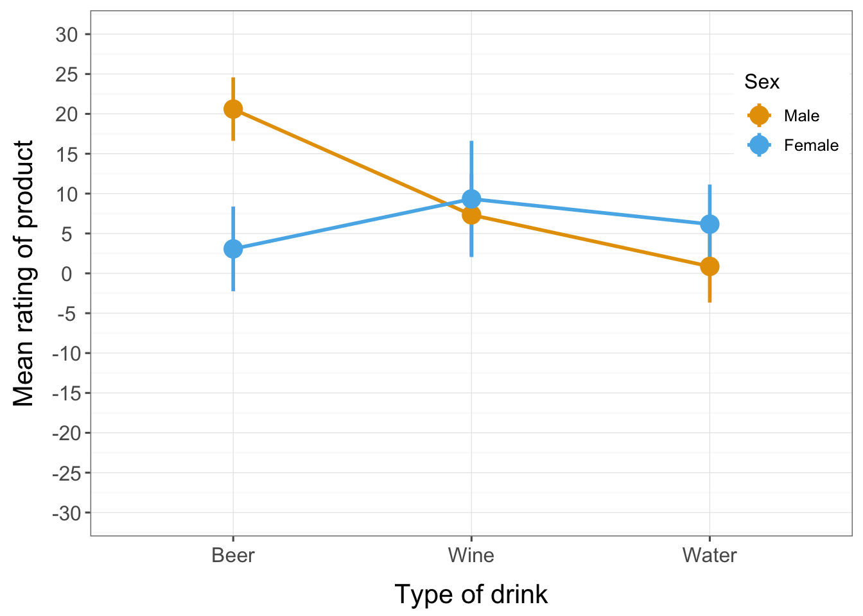Click the orange Male point for Beer
The image size is (863, 616).
233,109
